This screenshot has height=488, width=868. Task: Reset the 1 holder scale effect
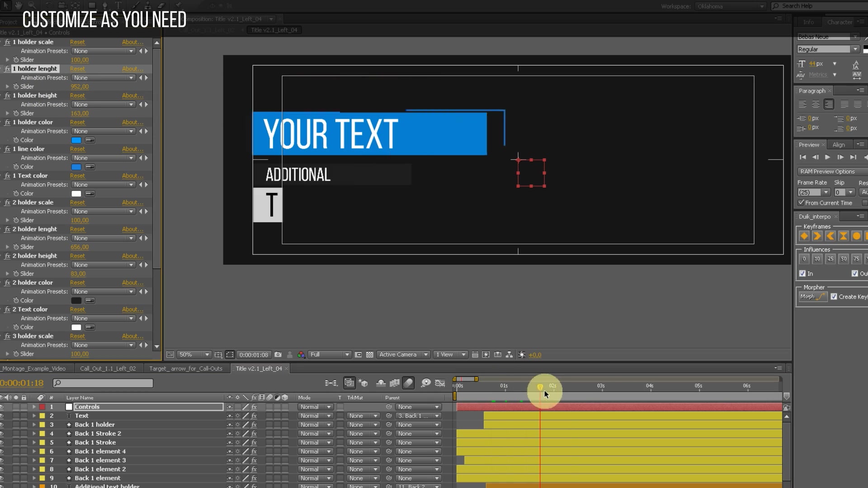tap(77, 42)
